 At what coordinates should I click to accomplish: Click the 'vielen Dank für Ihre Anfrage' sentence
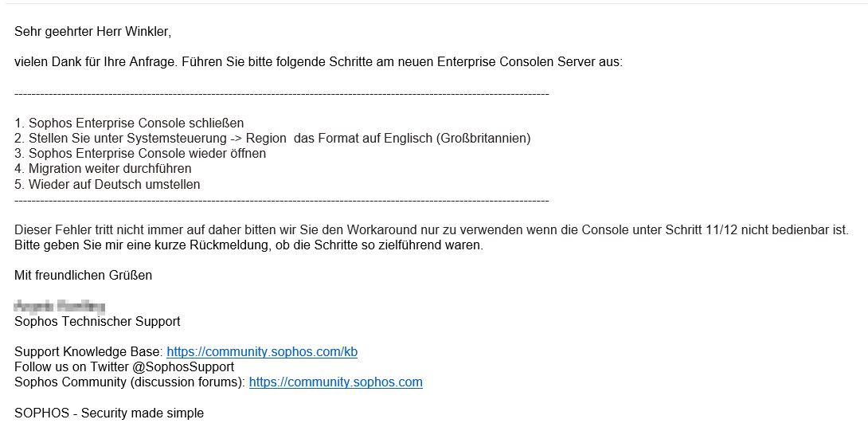pos(319,63)
